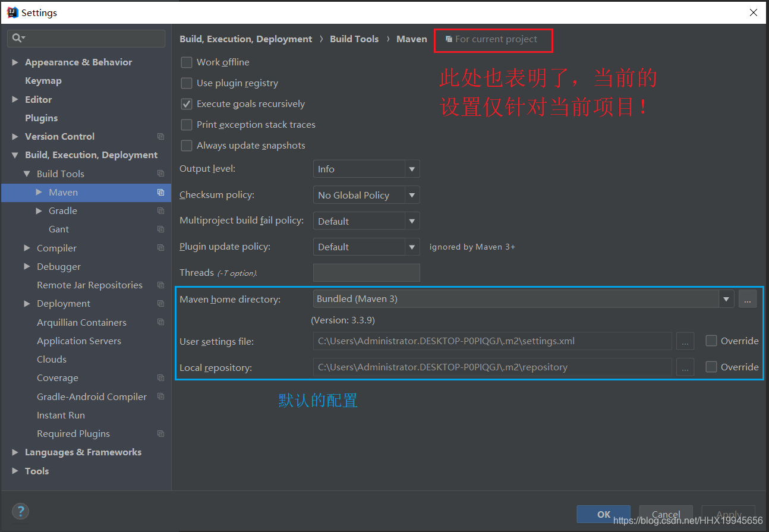Viewport: 769px width, 532px height.
Task: Enable the Use plugin registry checkbox
Action: click(x=187, y=83)
